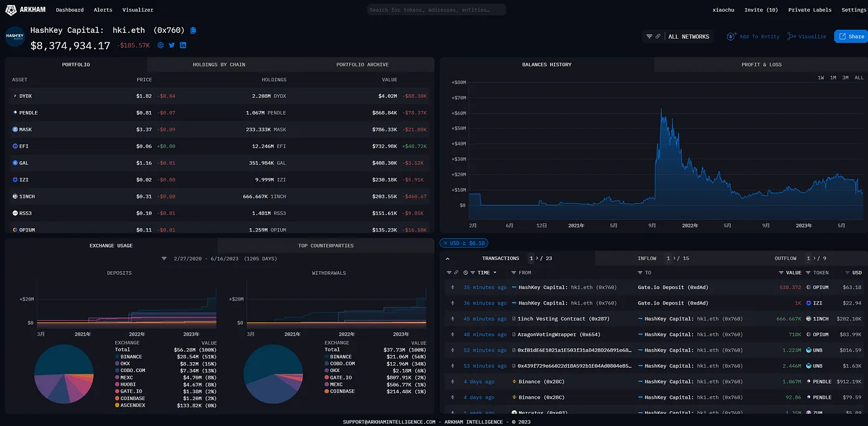This screenshot has width=868, height=426.
Task: Click the search tokens and addresses field
Action: click(x=436, y=10)
